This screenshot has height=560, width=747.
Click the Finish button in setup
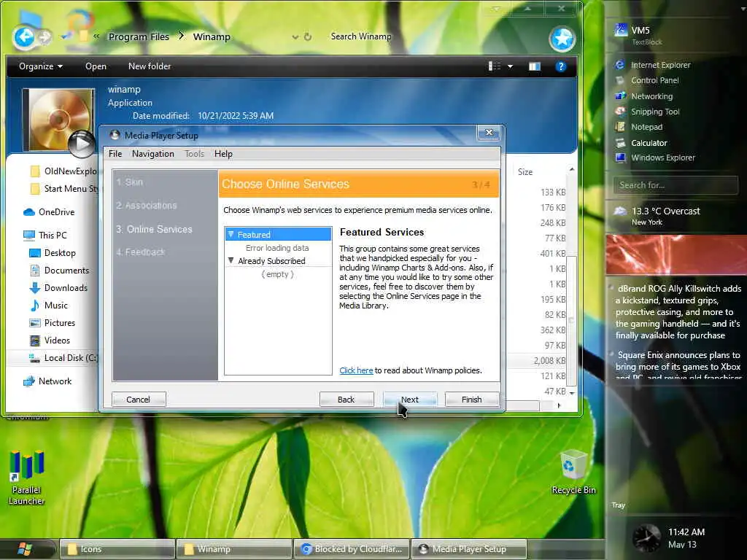click(x=472, y=400)
